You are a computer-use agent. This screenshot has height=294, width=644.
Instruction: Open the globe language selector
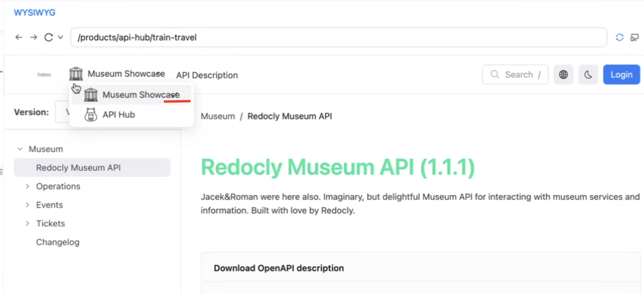(563, 74)
